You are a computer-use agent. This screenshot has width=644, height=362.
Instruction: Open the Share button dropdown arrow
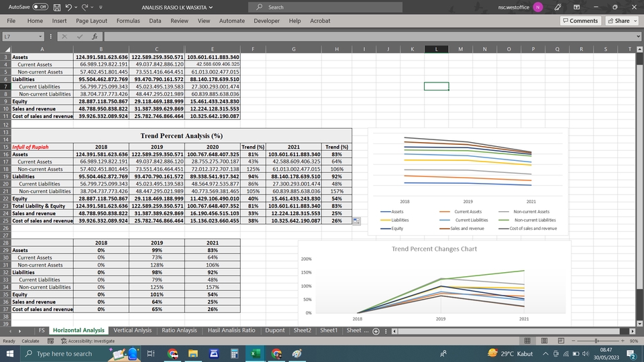click(635, 21)
